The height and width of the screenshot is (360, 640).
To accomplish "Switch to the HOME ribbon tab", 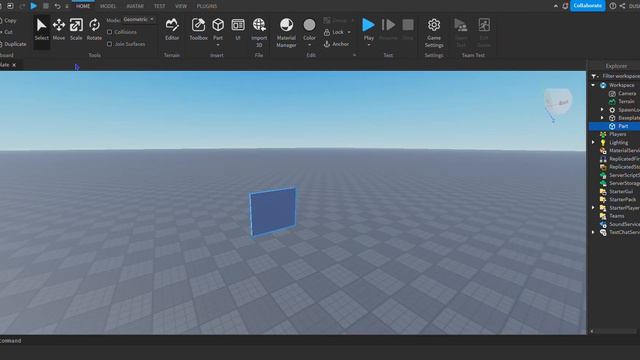I will 83,6.
